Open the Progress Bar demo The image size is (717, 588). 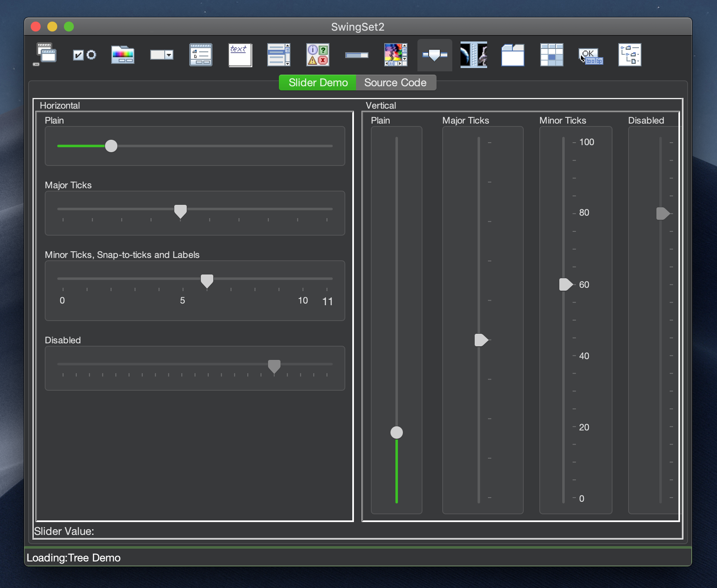coord(356,55)
